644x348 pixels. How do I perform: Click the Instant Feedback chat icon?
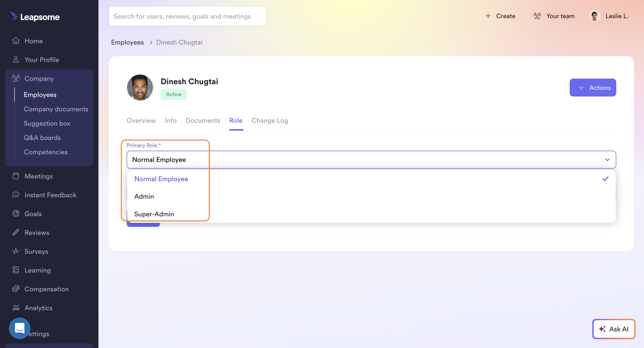click(16, 195)
